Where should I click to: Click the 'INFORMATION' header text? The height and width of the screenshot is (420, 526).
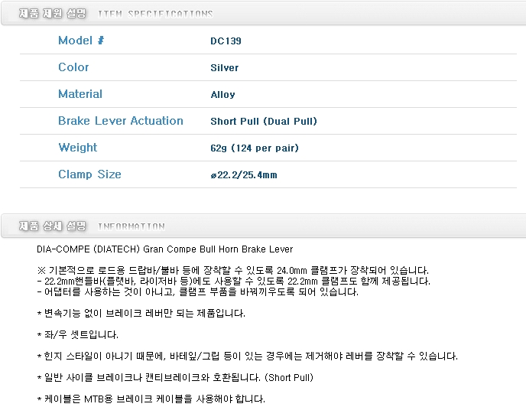131,226
